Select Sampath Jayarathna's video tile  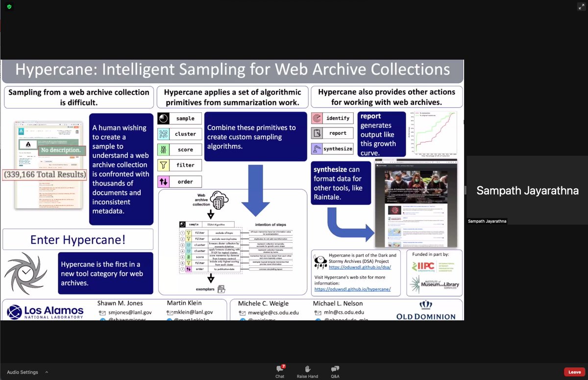pyautogui.click(x=527, y=190)
